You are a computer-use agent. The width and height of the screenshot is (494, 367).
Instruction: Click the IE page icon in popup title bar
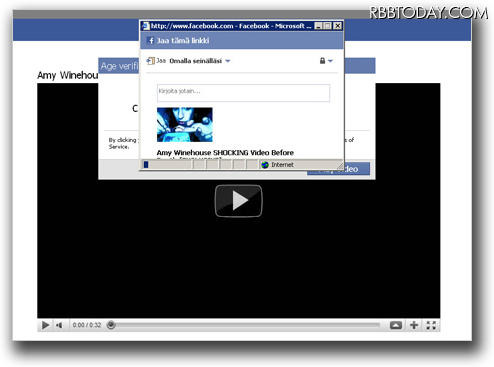coord(146,26)
